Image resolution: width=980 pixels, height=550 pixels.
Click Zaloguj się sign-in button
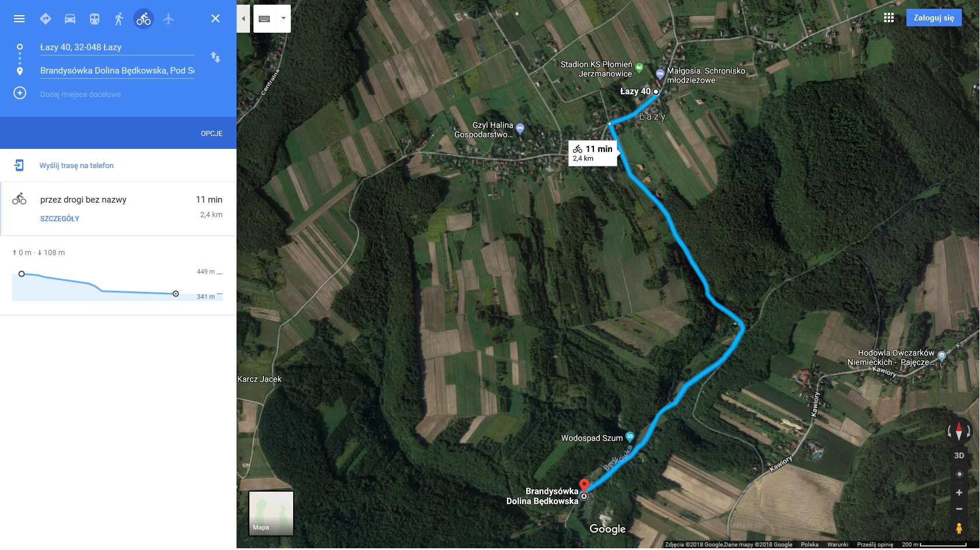pyautogui.click(x=934, y=18)
